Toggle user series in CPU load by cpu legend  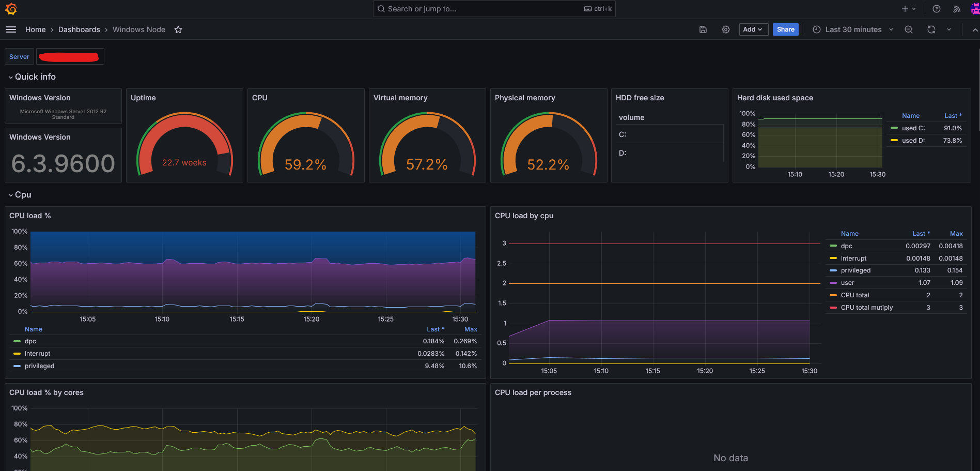(847, 283)
